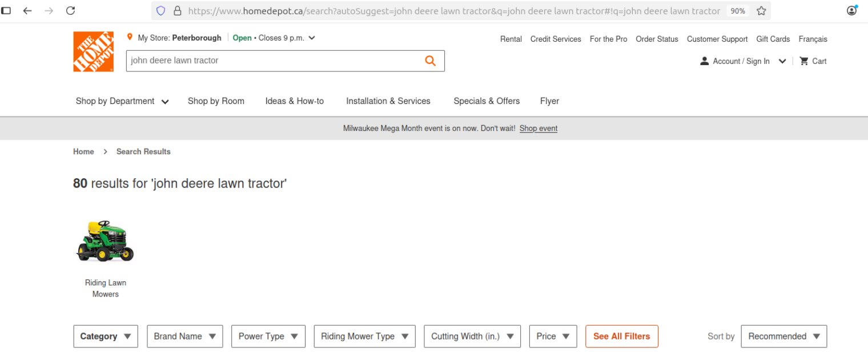The width and height of the screenshot is (868, 352).
Task: Expand the store hours chevron
Action: coord(312,38)
